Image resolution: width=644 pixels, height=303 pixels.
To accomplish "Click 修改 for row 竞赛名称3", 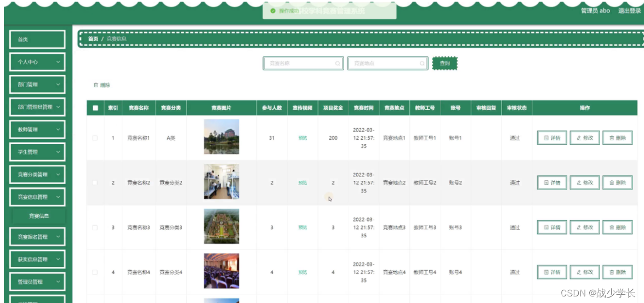I will 585,227.
